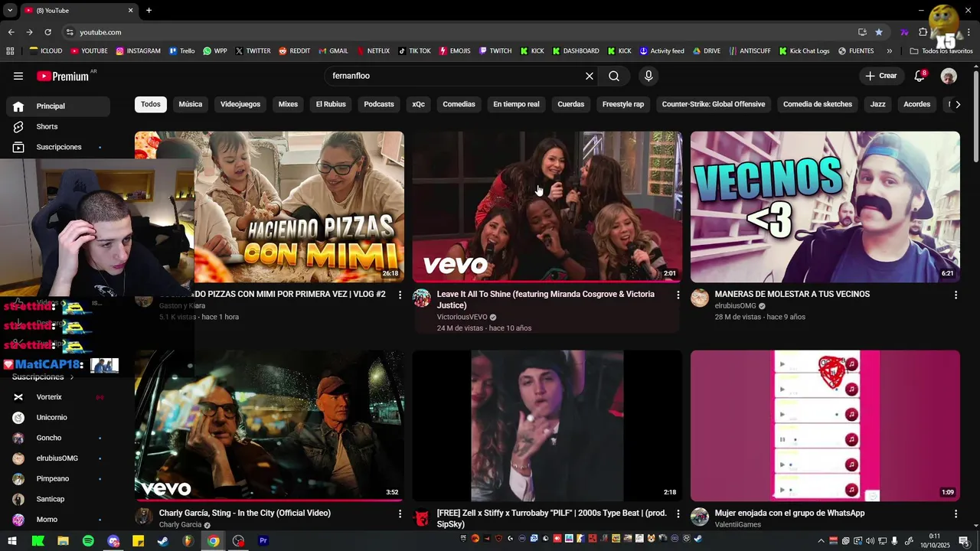Open options for Haciendo Pizzas video
The height and width of the screenshot is (551, 980).
coord(400,295)
